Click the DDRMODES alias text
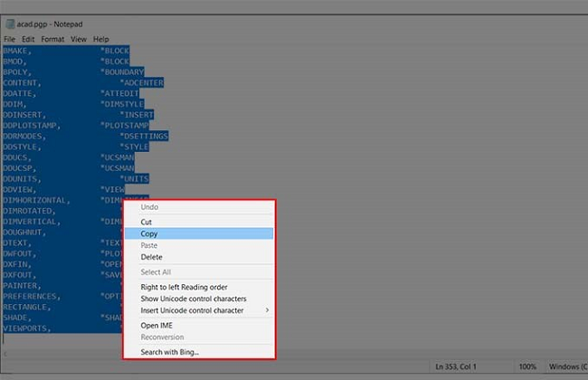Viewport: 588px width, 380px height. coord(24,137)
